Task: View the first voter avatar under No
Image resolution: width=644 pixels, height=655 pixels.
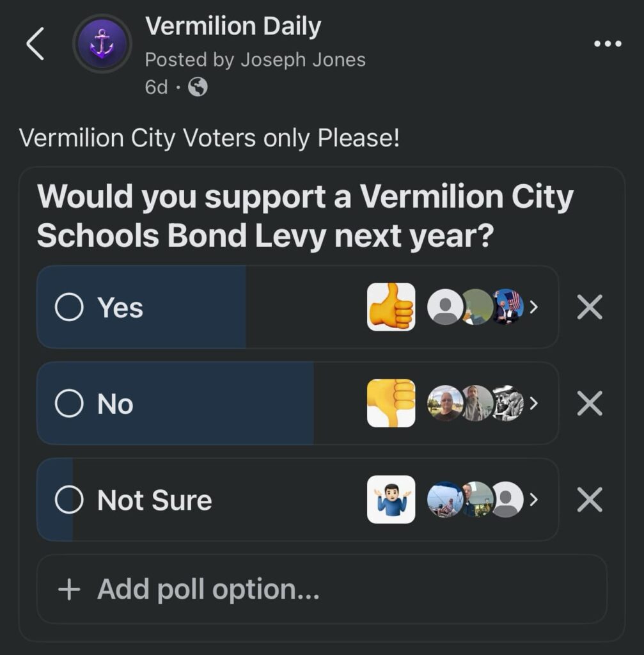Action: (x=445, y=403)
